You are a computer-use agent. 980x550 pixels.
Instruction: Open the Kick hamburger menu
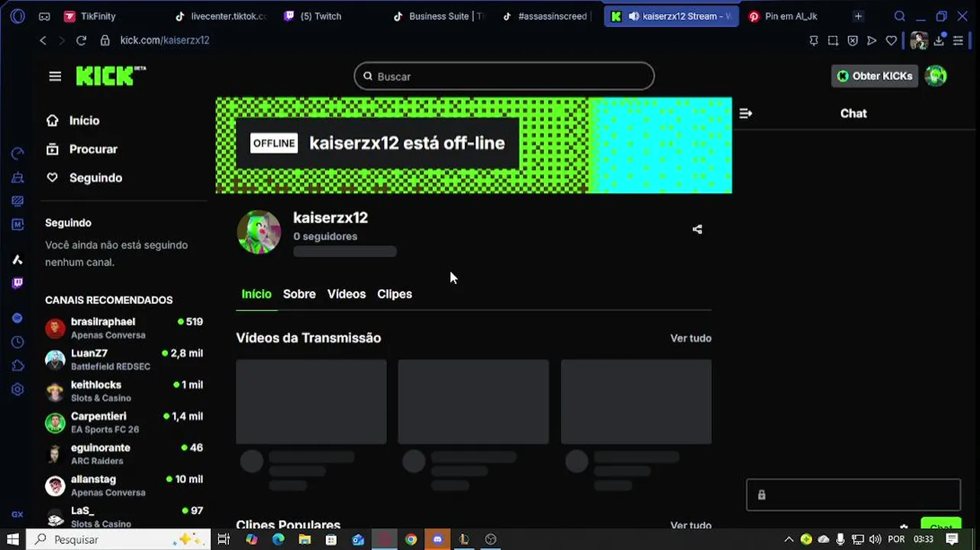tap(55, 76)
